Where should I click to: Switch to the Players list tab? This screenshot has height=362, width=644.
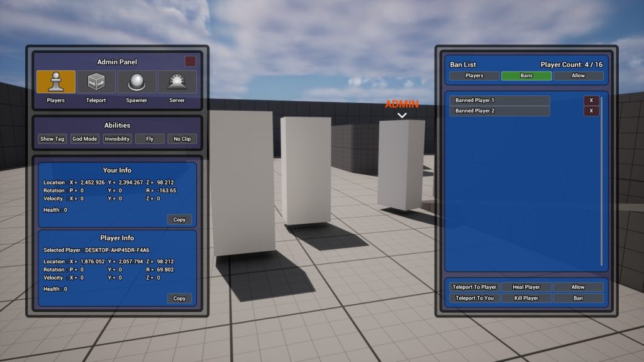click(x=474, y=76)
